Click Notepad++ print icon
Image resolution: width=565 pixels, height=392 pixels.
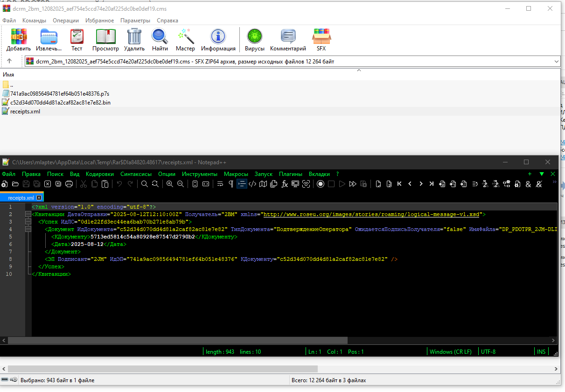pos(69,184)
